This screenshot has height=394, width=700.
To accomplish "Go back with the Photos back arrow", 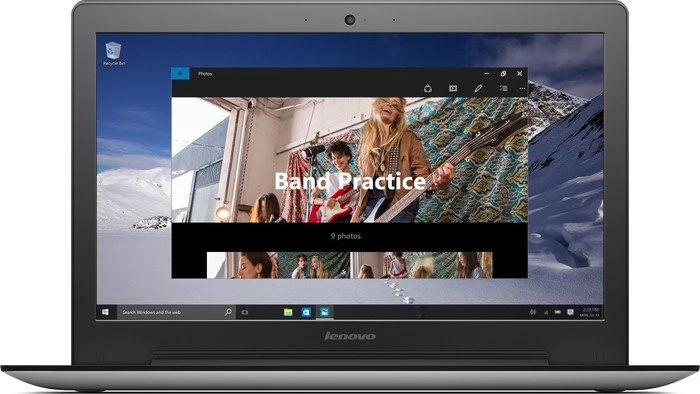I will pos(180,74).
